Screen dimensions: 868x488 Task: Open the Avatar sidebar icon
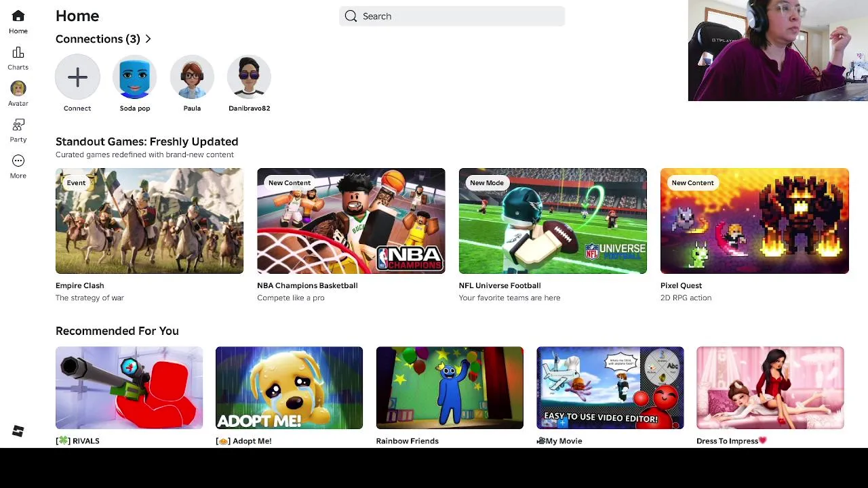(x=18, y=89)
